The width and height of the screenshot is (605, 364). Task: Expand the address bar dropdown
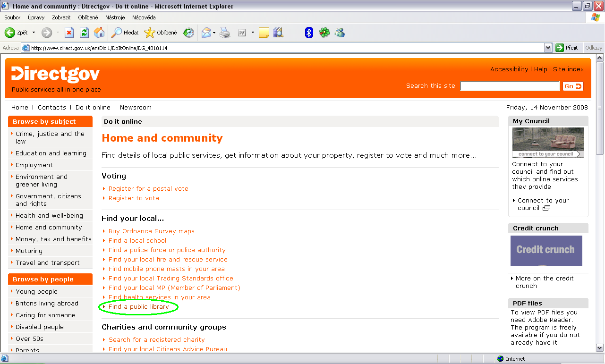tap(548, 48)
